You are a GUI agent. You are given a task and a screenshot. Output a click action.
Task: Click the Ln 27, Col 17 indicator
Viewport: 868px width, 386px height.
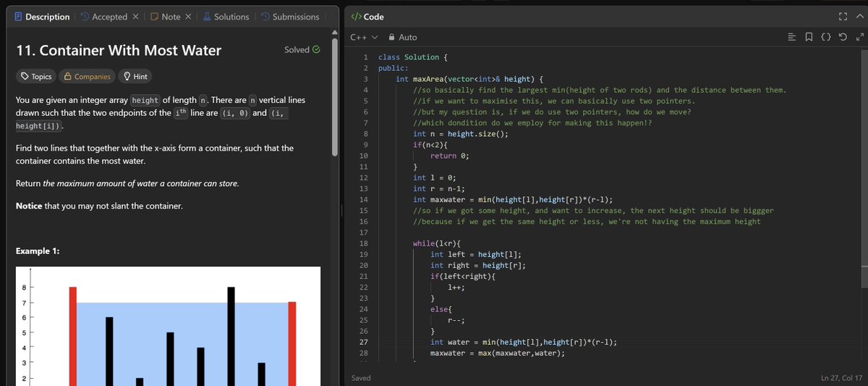841,378
